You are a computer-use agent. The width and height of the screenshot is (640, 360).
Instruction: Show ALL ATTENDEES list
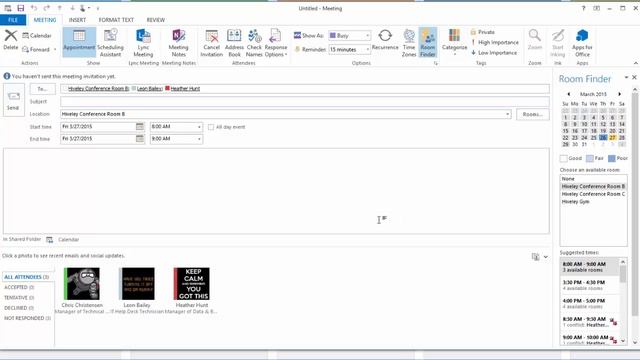27,277
